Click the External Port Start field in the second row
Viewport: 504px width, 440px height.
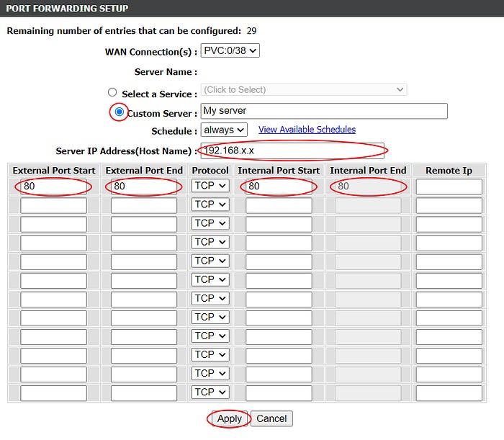point(53,206)
